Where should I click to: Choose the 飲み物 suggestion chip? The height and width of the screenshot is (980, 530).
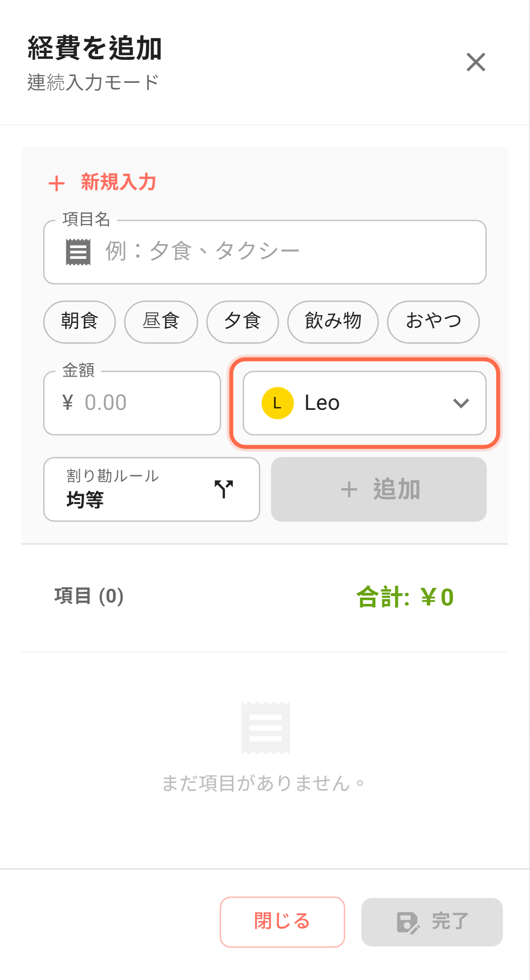(333, 322)
